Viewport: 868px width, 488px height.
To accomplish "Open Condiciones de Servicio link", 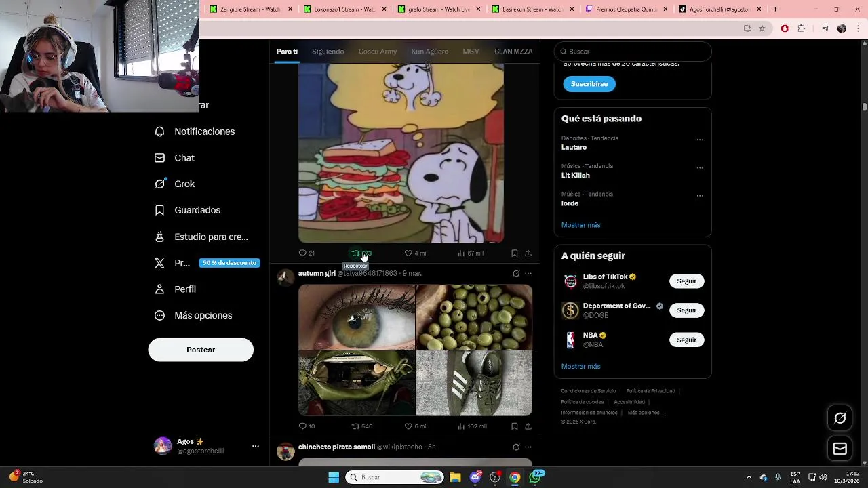I will click(588, 391).
